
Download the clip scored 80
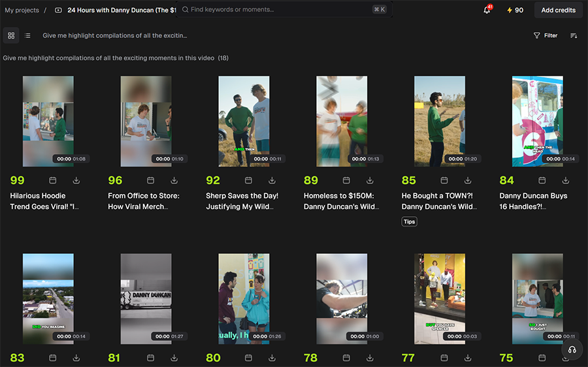pos(272,358)
